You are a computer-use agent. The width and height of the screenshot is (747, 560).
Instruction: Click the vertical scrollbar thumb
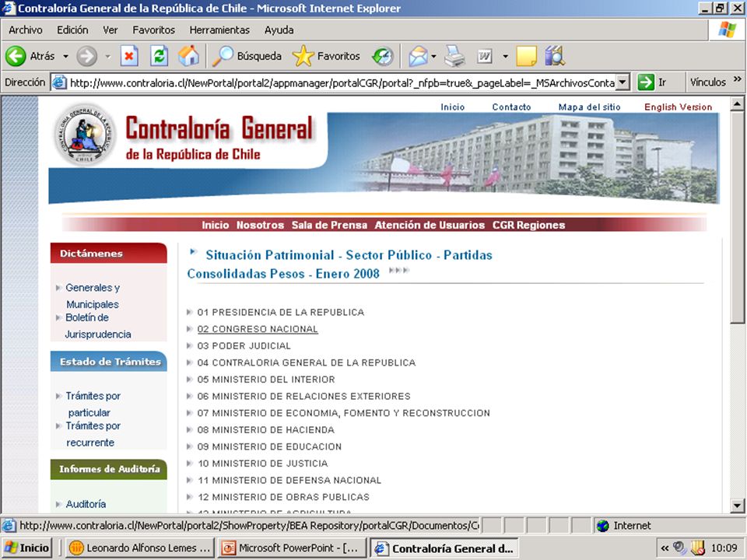tap(737, 217)
